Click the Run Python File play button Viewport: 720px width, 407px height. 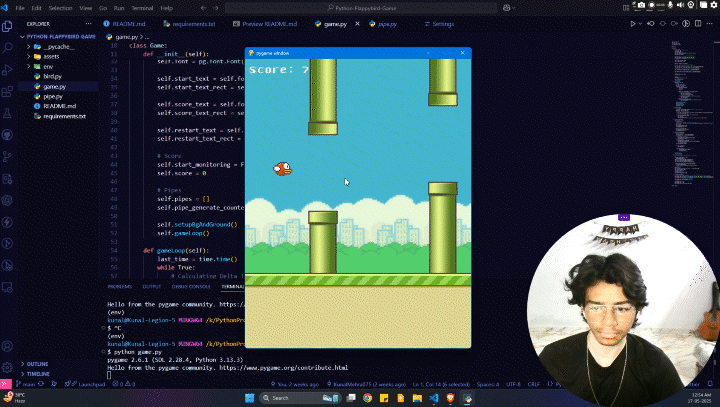(633, 24)
